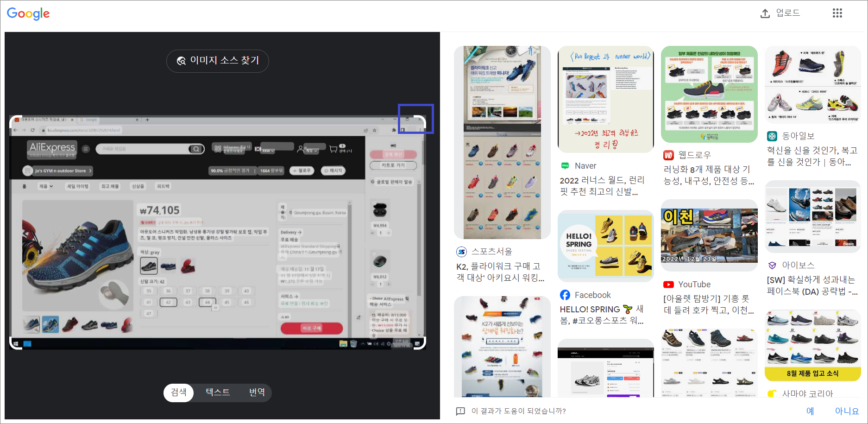Click the 사마야 코리아 source name
The height and width of the screenshot is (424, 868).
coord(807,394)
